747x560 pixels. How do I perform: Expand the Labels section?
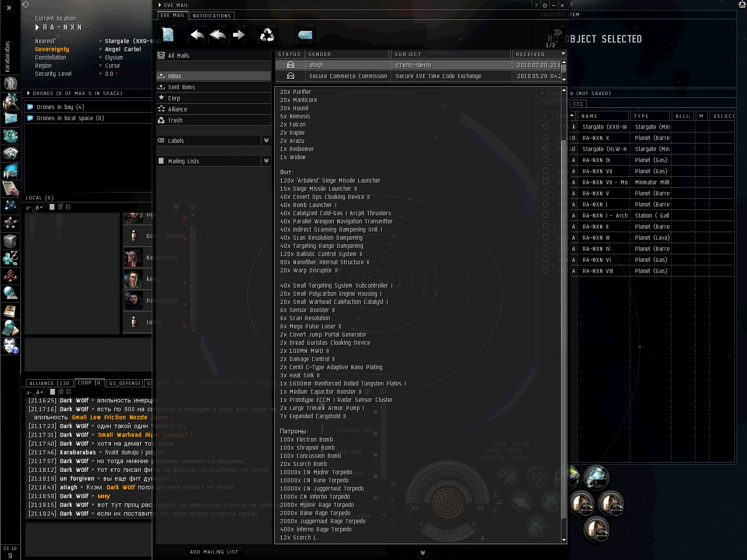[x=266, y=141]
